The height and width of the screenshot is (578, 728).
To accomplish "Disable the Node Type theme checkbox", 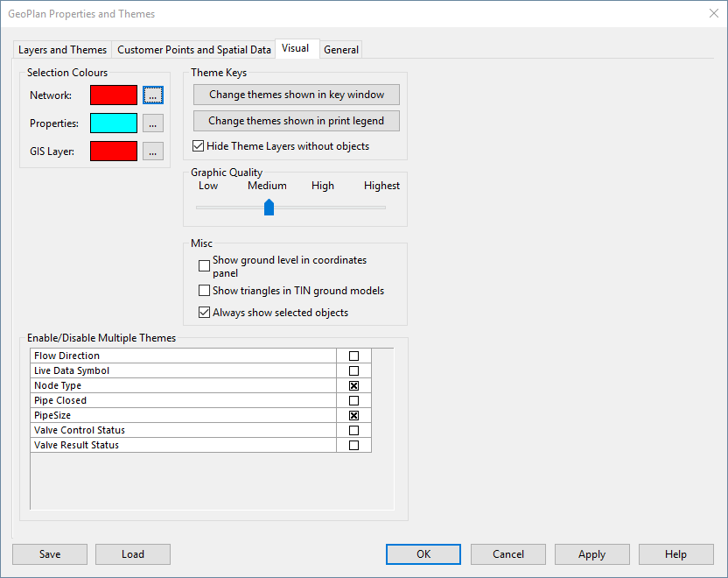I will (353, 385).
